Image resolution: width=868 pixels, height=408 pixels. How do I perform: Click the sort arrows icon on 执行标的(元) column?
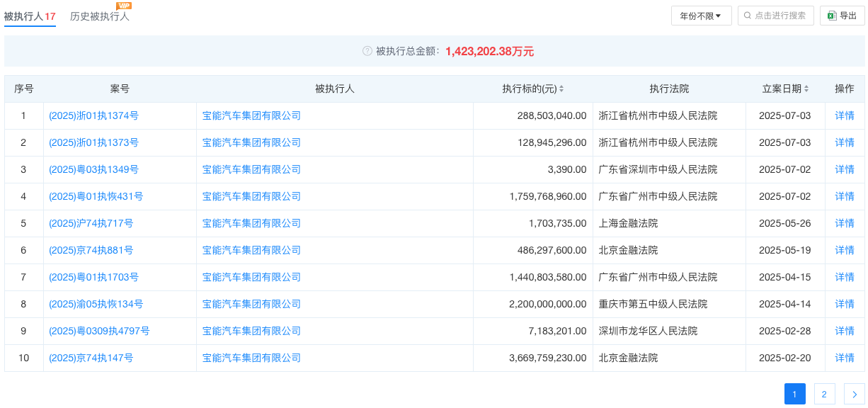click(561, 89)
